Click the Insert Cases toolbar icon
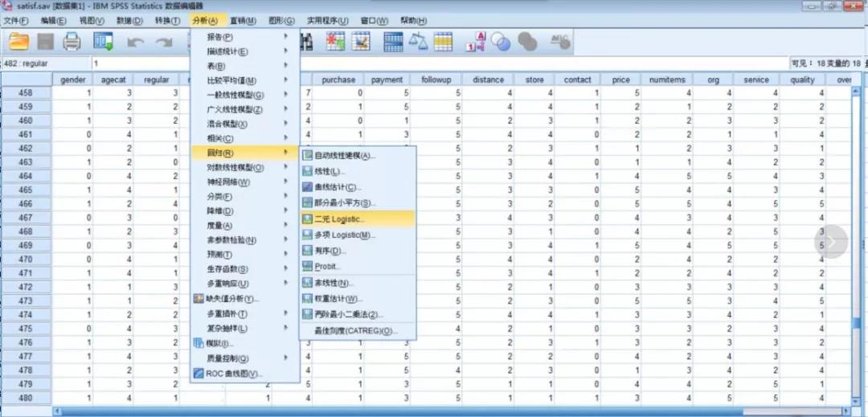 click(x=335, y=42)
